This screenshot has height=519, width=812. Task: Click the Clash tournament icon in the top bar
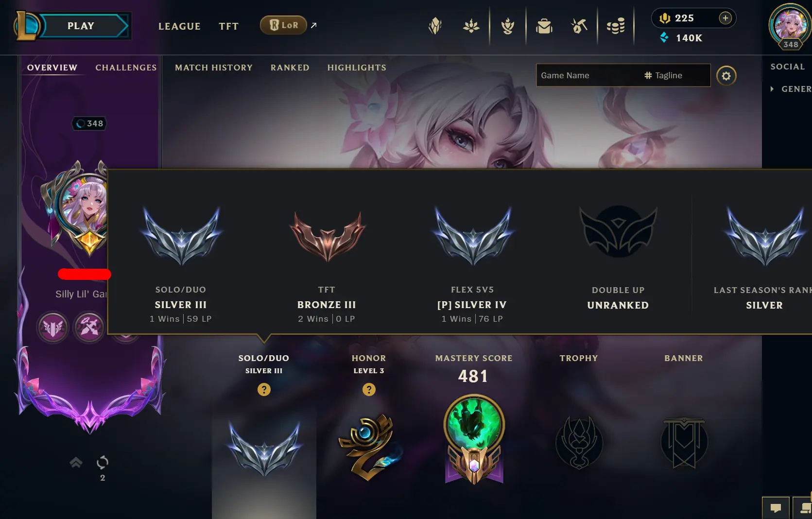435,26
